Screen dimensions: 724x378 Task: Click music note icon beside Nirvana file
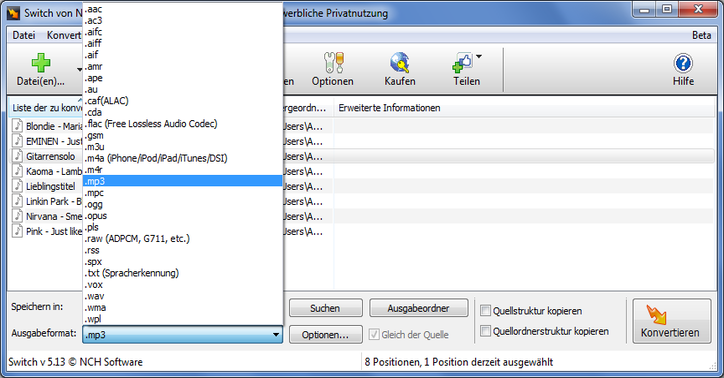18,216
